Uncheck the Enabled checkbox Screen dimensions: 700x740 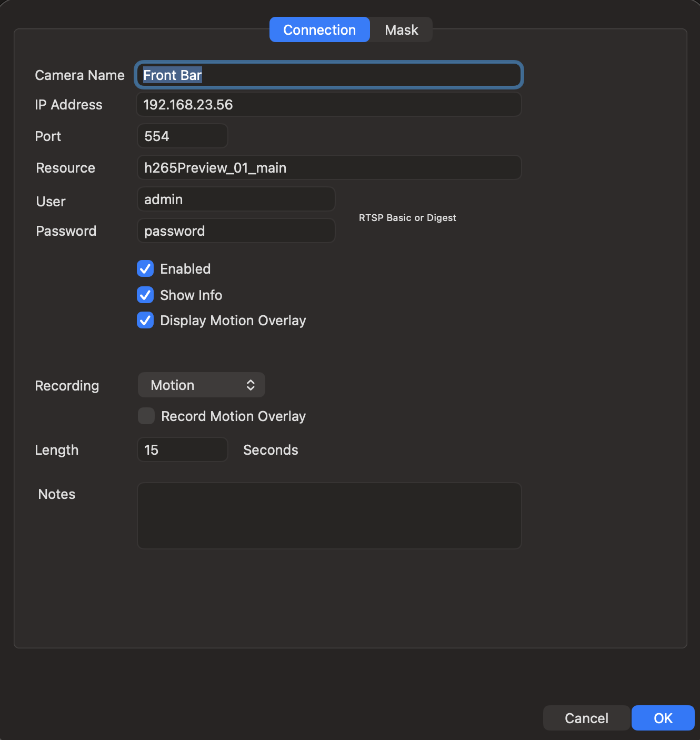(145, 269)
